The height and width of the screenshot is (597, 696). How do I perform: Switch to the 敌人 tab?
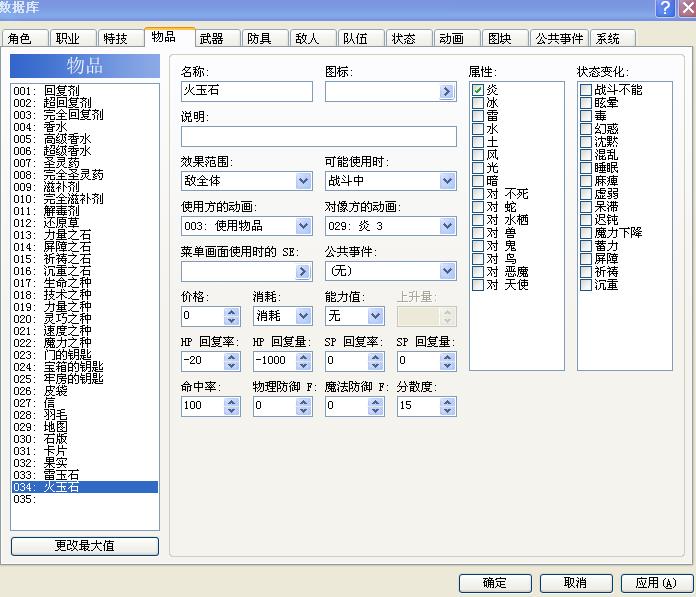[x=313, y=39]
